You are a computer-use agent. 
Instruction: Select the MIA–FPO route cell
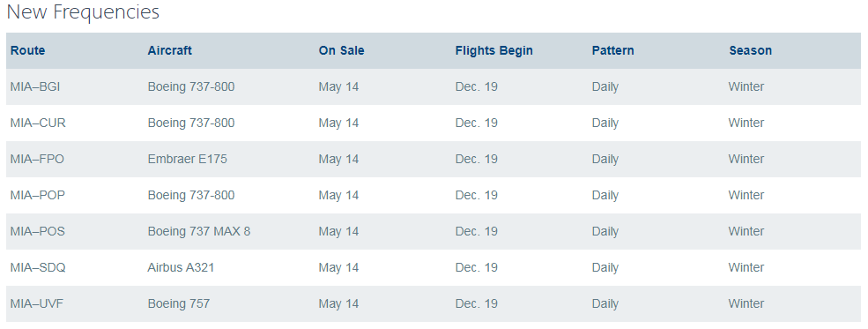[37, 159]
